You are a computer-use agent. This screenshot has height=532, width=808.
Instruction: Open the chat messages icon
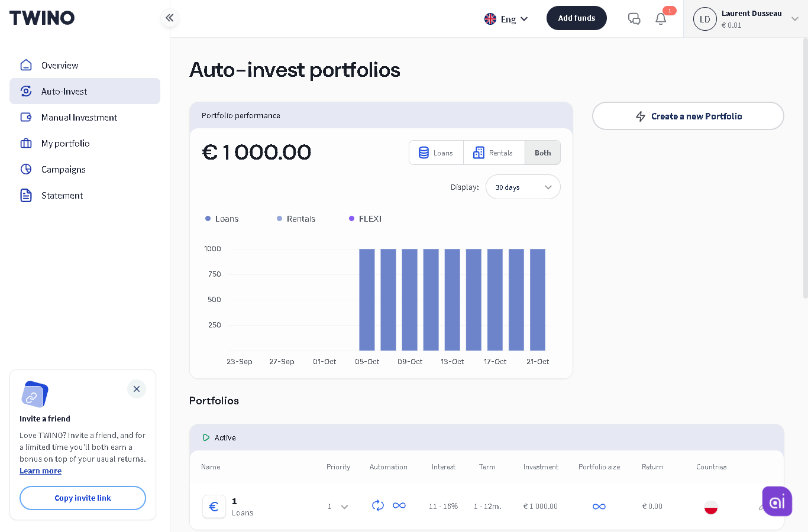(634, 19)
